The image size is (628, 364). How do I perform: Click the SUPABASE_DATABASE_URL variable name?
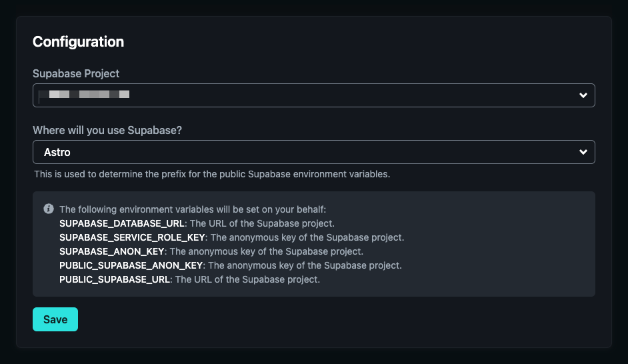(122, 223)
